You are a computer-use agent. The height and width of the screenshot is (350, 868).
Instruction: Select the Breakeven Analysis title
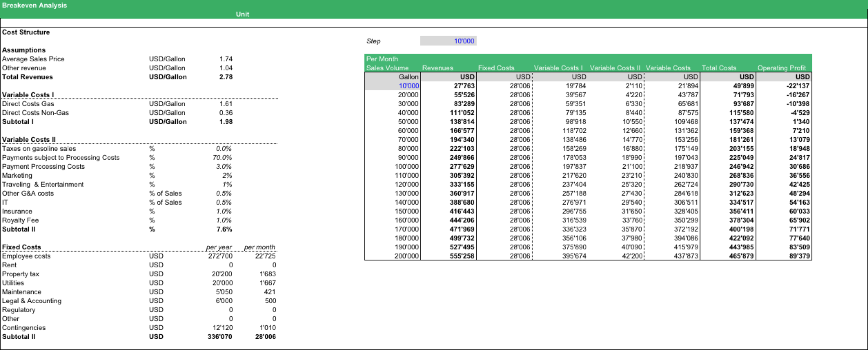(35, 5)
